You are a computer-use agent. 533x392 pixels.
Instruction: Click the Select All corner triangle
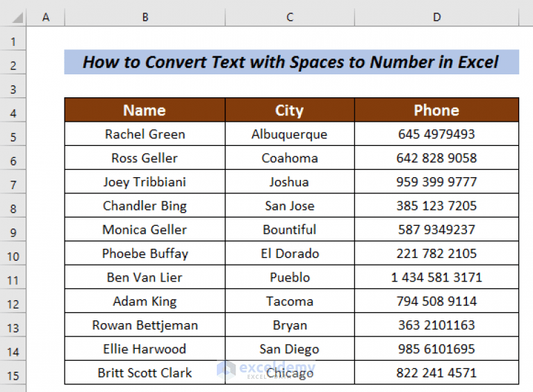(17, 17)
